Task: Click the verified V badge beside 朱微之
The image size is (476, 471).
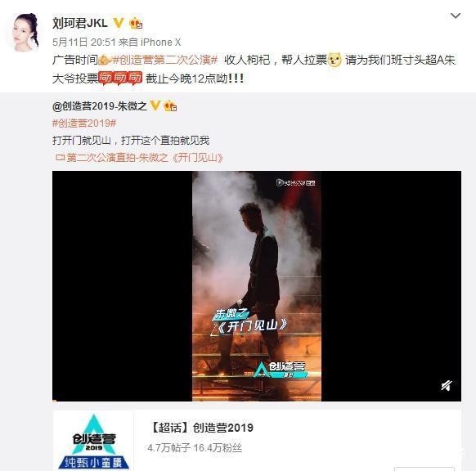Action: coord(155,105)
